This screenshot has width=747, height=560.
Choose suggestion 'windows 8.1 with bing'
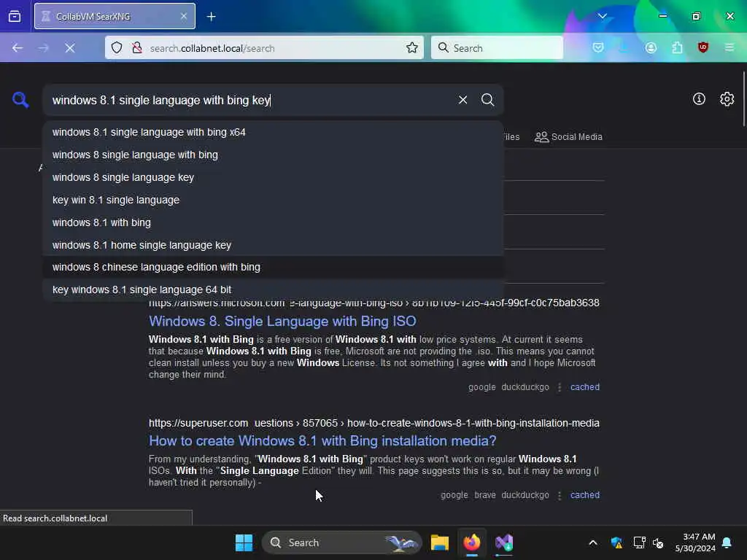pyautogui.click(x=273, y=222)
